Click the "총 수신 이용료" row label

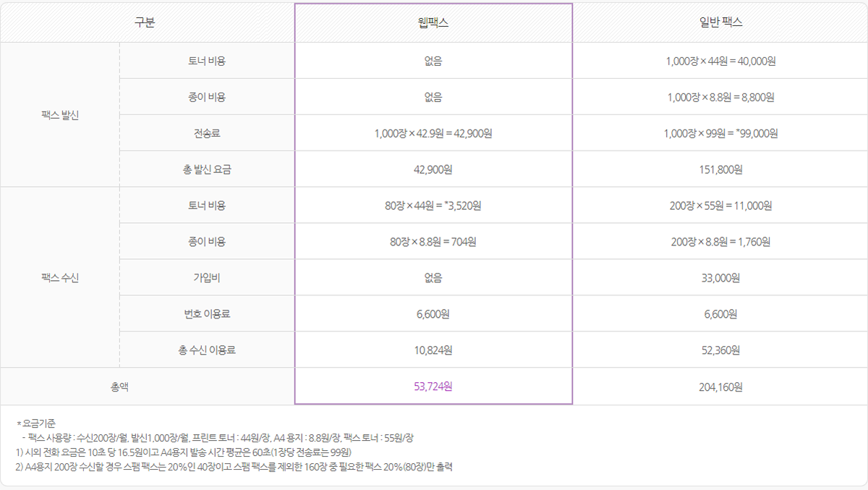point(207,350)
